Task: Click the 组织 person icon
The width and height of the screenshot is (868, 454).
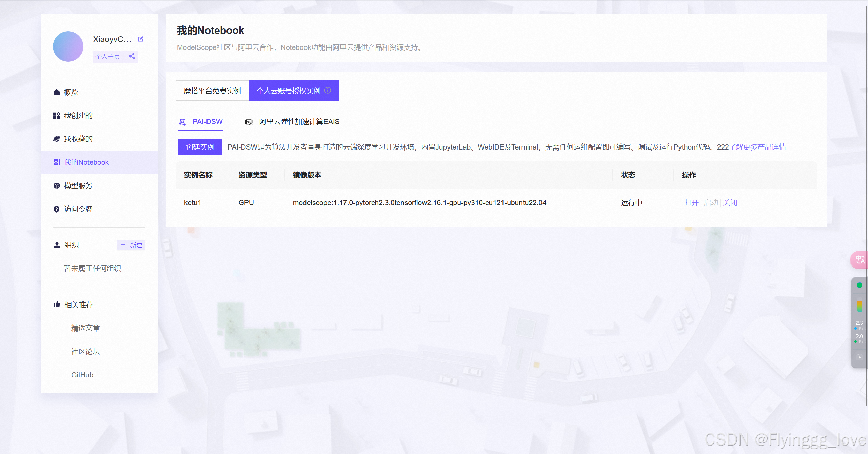Action: click(x=57, y=245)
